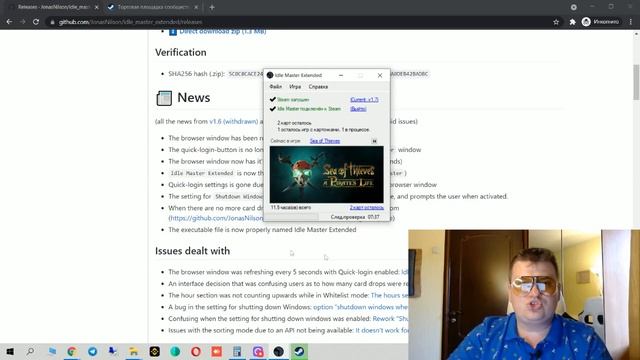Minimize the Idle Master Extended window

341,75
